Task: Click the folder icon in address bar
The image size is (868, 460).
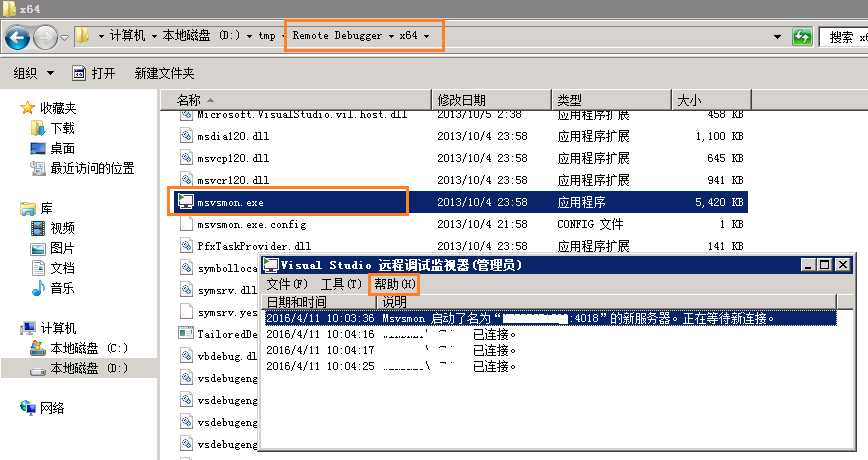Action: (82, 36)
